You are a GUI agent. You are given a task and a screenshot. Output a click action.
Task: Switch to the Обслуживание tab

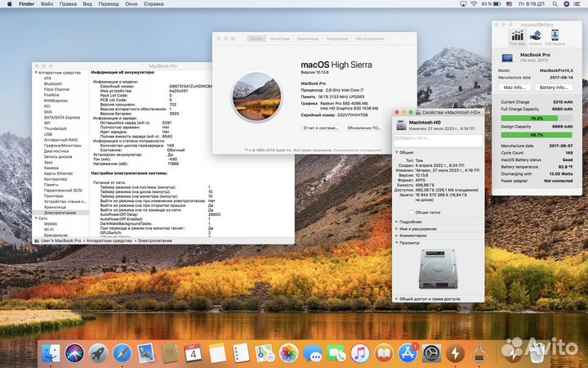(369, 38)
